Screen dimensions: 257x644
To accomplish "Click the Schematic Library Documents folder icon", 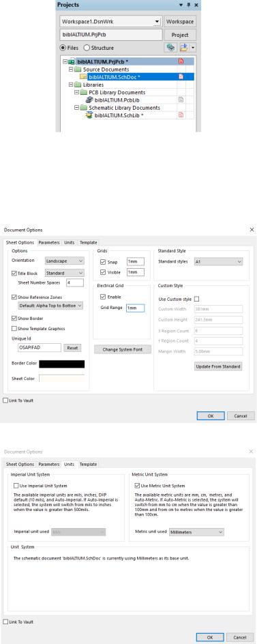I will (84, 108).
